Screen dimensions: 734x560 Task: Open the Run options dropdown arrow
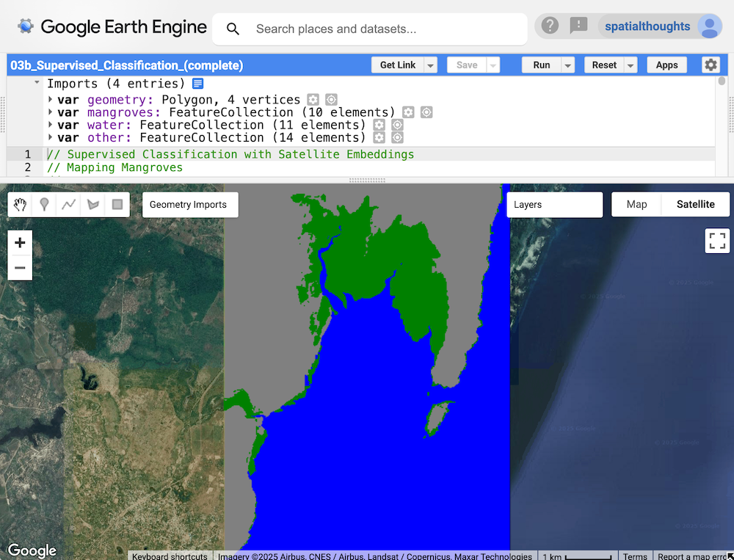coord(567,65)
